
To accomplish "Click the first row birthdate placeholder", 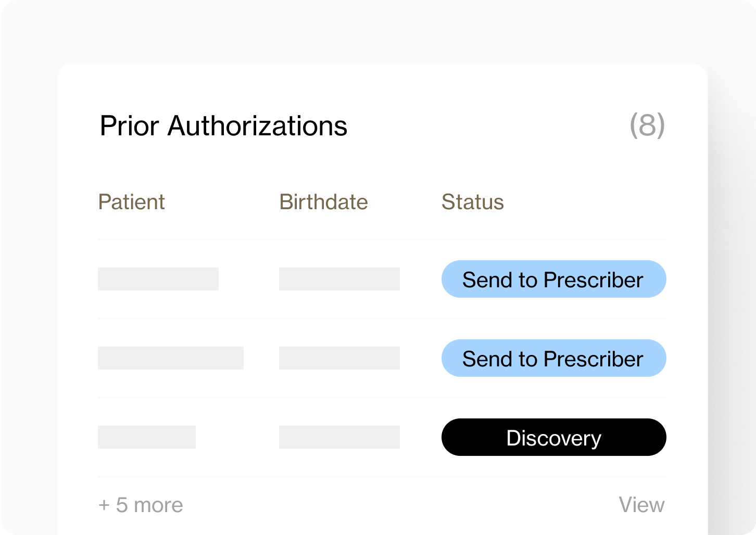I will tap(339, 279).
